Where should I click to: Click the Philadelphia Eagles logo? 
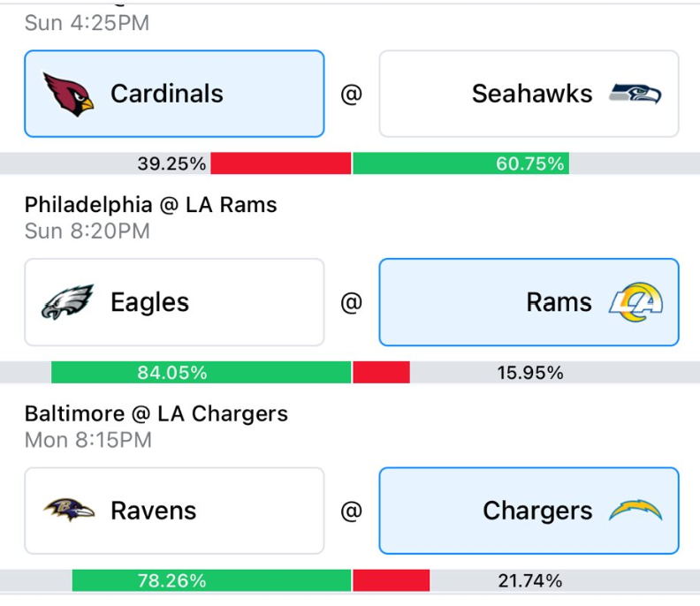(67, 302)
